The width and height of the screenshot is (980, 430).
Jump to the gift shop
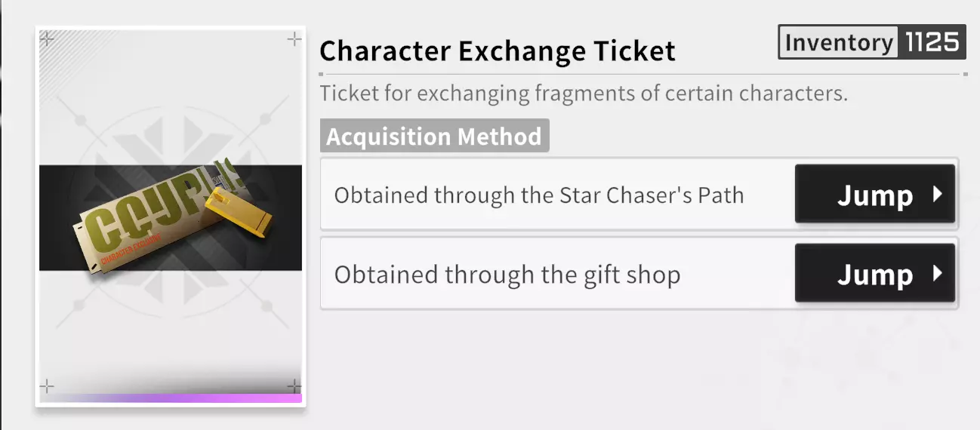coord(874,274)
